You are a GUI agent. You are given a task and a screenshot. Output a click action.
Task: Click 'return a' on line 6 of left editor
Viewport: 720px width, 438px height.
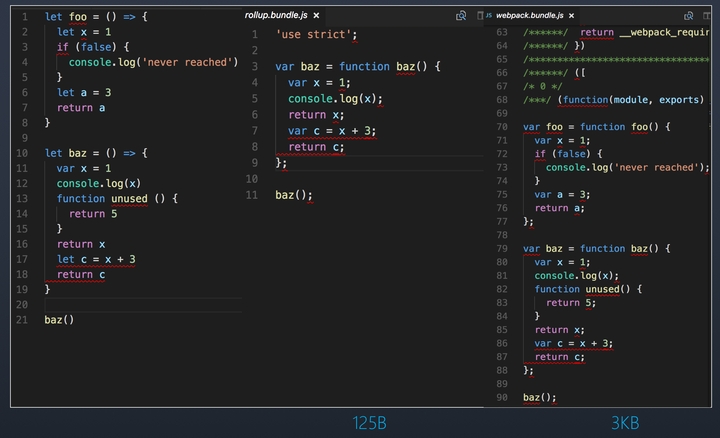coord(80,108)
